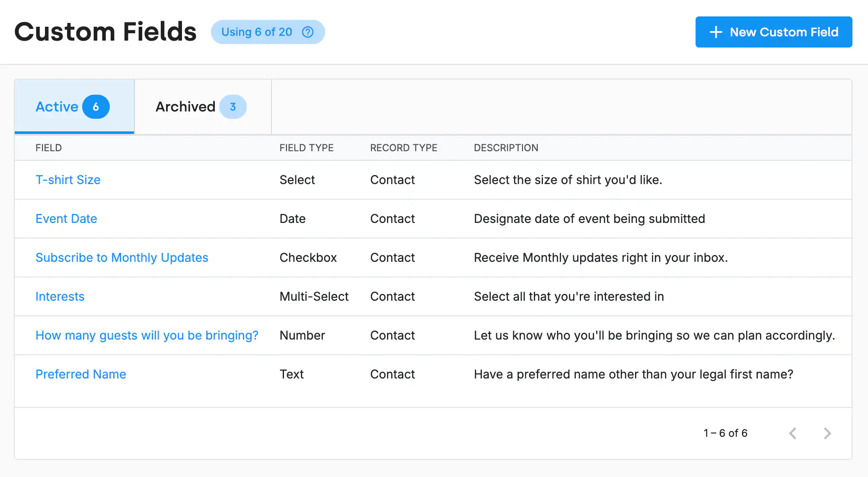The width and height of the screenshot is (868, 477).
Task: Click the Archived count badge 3
Action: [233, 107]
